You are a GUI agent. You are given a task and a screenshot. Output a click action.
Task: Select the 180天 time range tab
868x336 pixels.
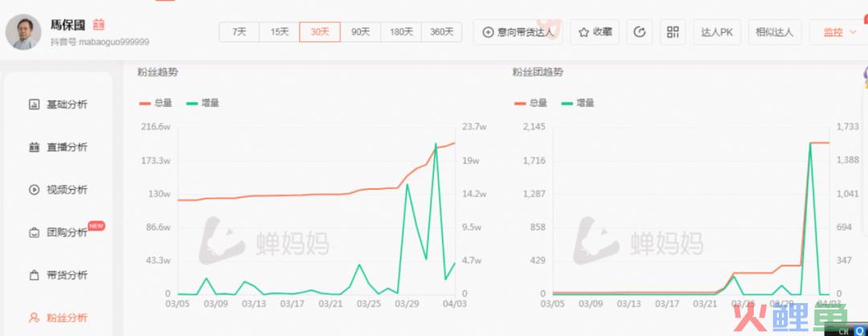(x=401, y=32)
